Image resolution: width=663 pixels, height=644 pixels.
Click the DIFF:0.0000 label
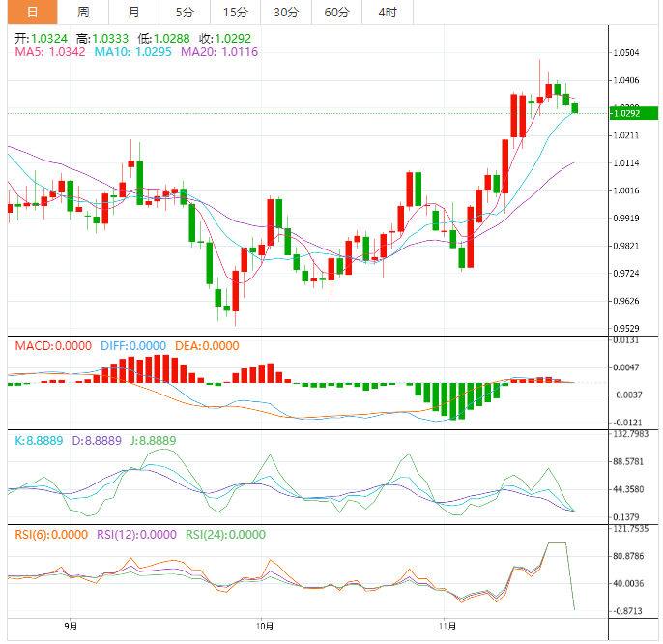tap(133, 346)
